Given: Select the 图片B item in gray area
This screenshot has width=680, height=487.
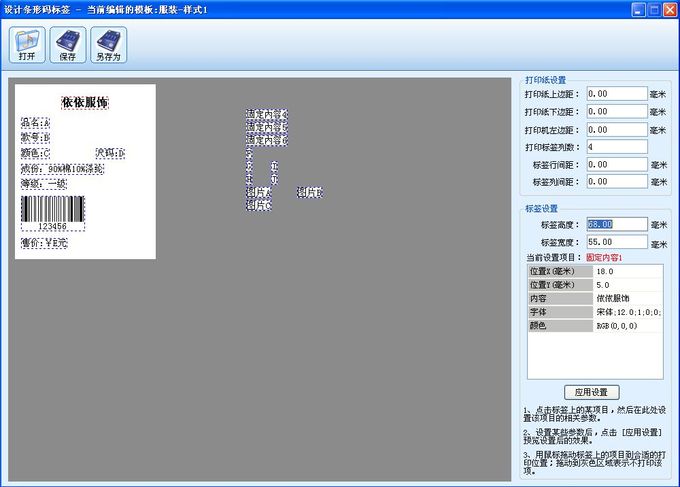Looking at the screenshot, I should click(x=309, y=191).
